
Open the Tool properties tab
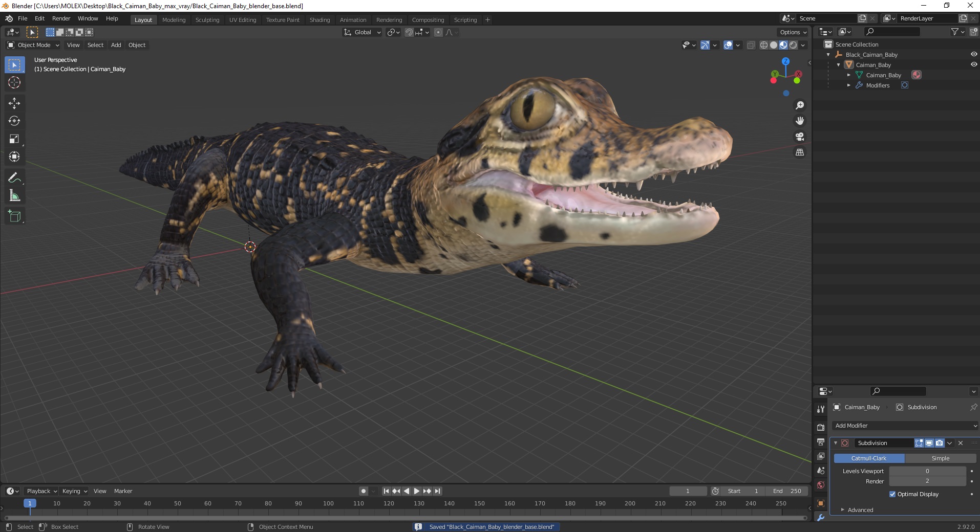(x=821, y=409)
